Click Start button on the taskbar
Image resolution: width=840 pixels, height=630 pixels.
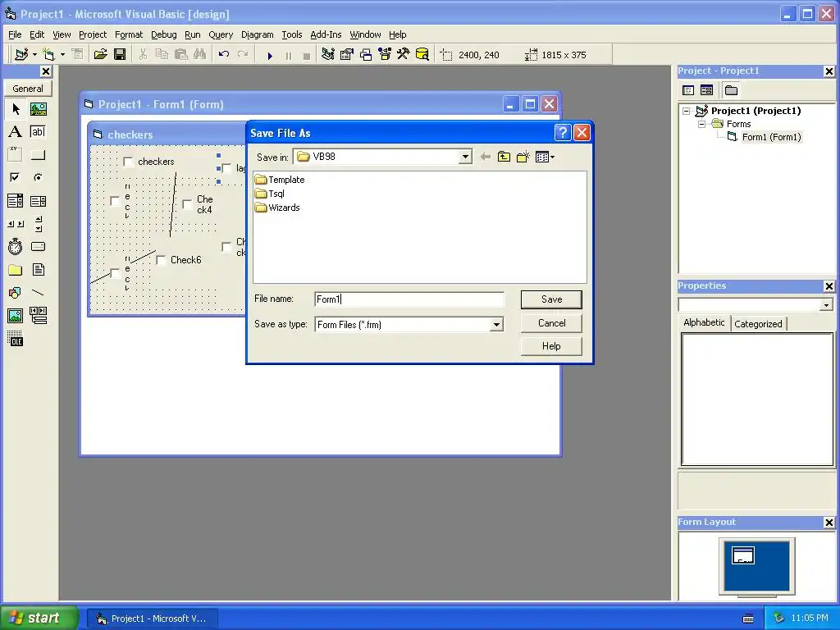[x=38, y=618]
